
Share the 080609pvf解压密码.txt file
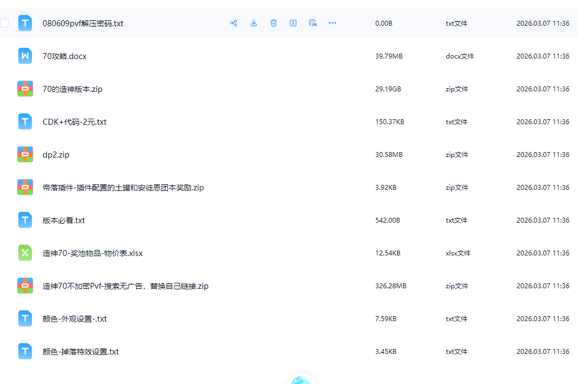pos(234,23)
